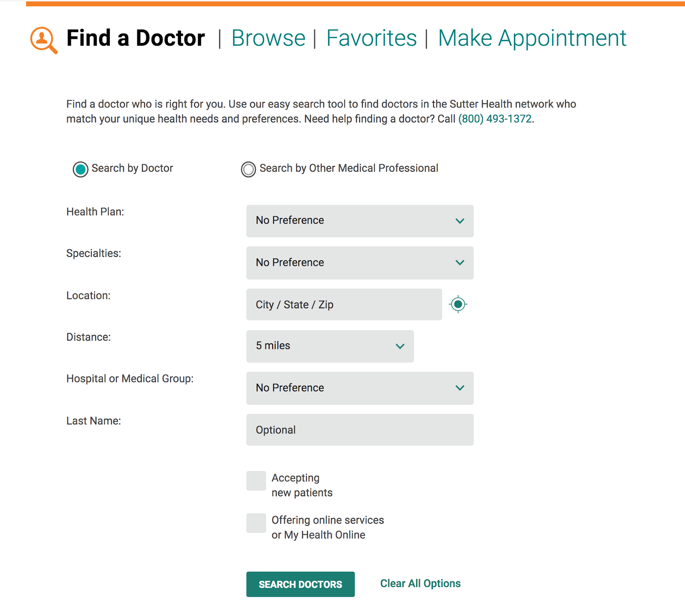Click Clear All Options link

click(x=420, y=584)
